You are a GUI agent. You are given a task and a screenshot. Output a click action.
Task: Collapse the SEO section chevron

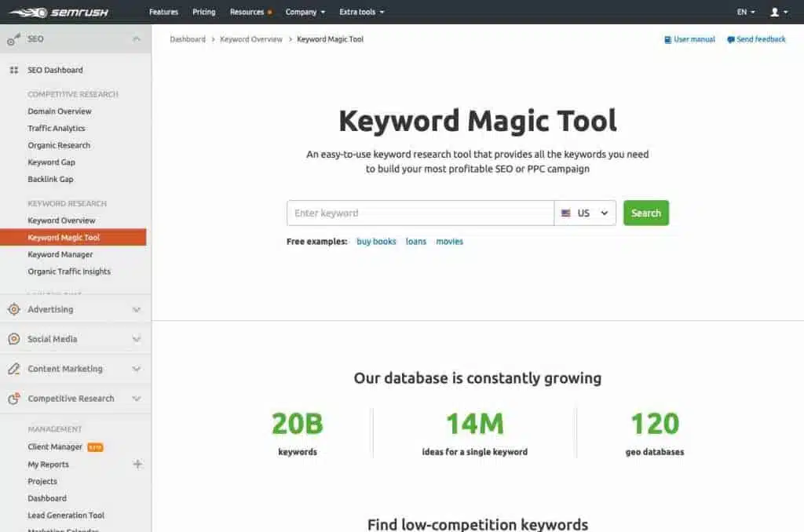137,39
